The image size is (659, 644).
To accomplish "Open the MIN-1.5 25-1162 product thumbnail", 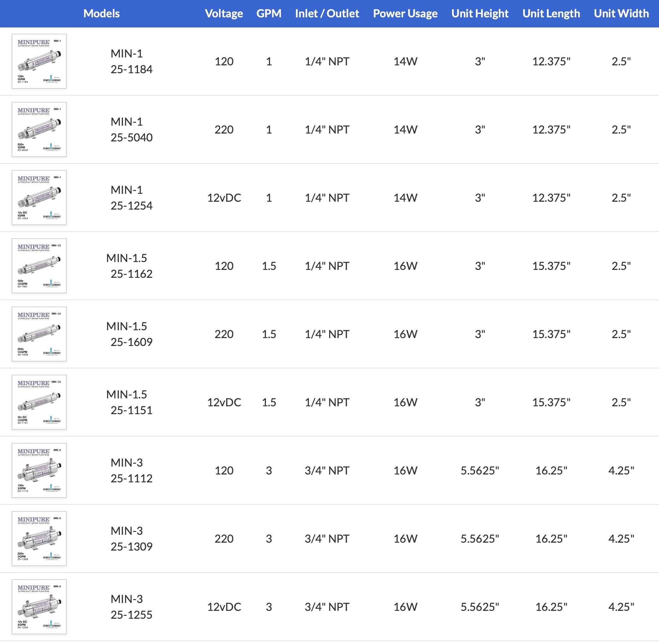I will (x=39, y=266).
